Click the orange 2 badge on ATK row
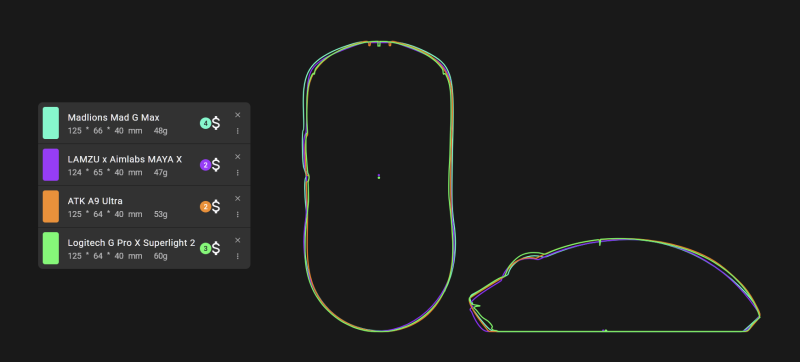This screenshot has width=800, height=362. pyautogui.click(x=205, y=207)
